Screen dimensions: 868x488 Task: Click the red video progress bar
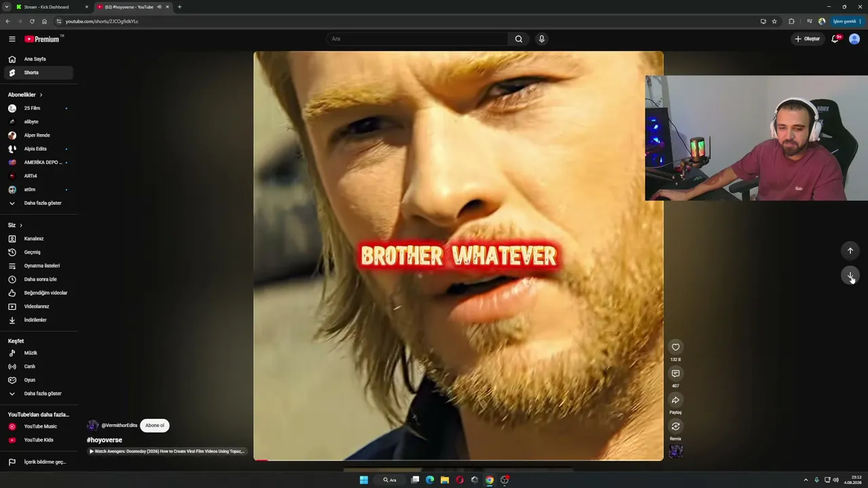point(261,460)
